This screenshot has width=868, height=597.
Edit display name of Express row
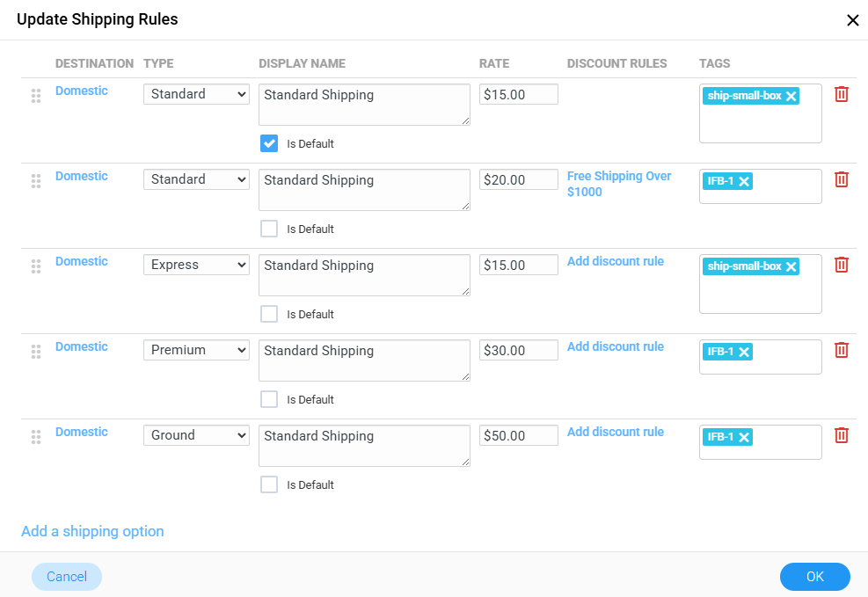tap(364, 275)
